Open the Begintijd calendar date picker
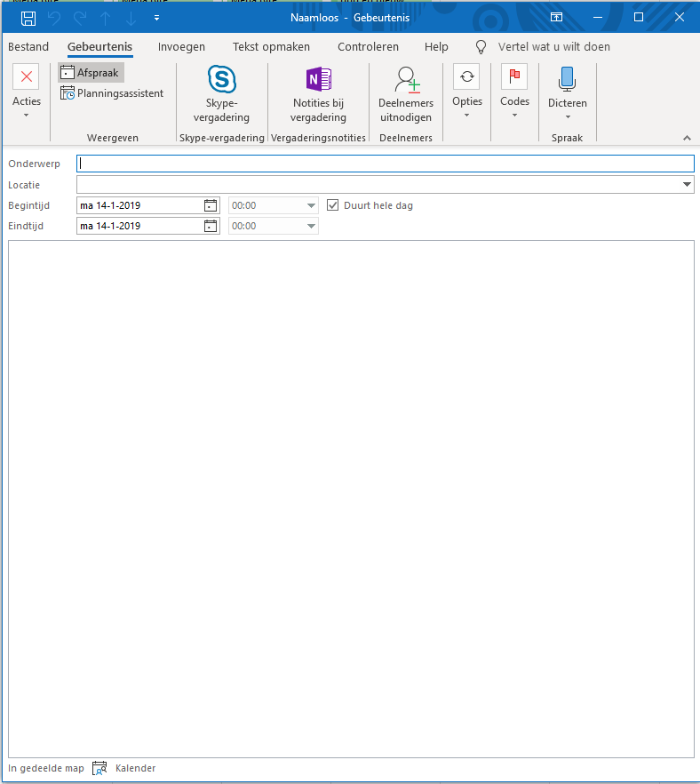 click(211, 205)
